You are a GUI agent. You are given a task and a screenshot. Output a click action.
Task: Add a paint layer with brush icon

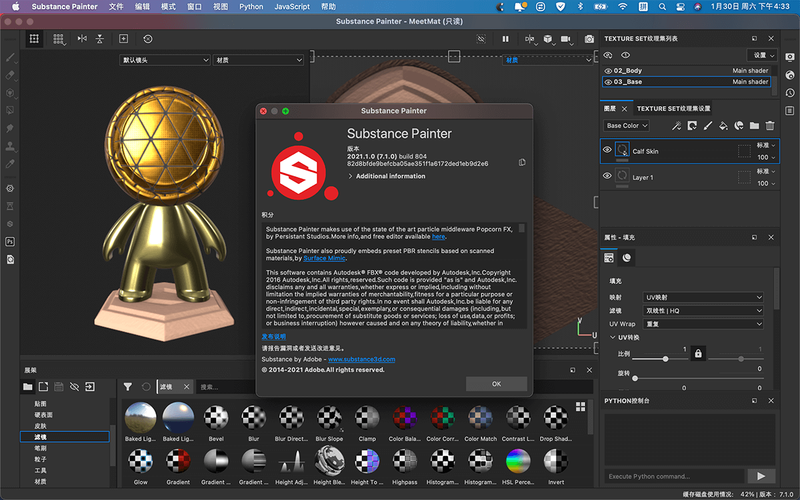tap(708, 126)
